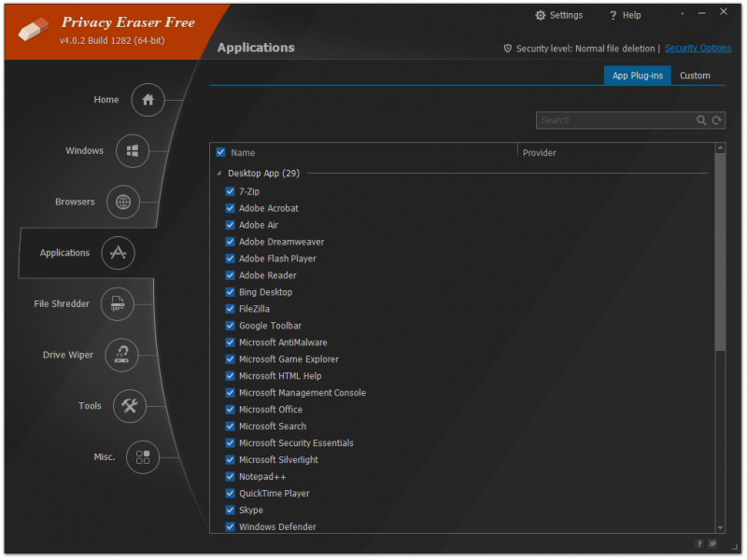Image resolution: width=747 pixels, height=560 pixels.
Task: Open the File Shredder icon
Action: [118, 304]
